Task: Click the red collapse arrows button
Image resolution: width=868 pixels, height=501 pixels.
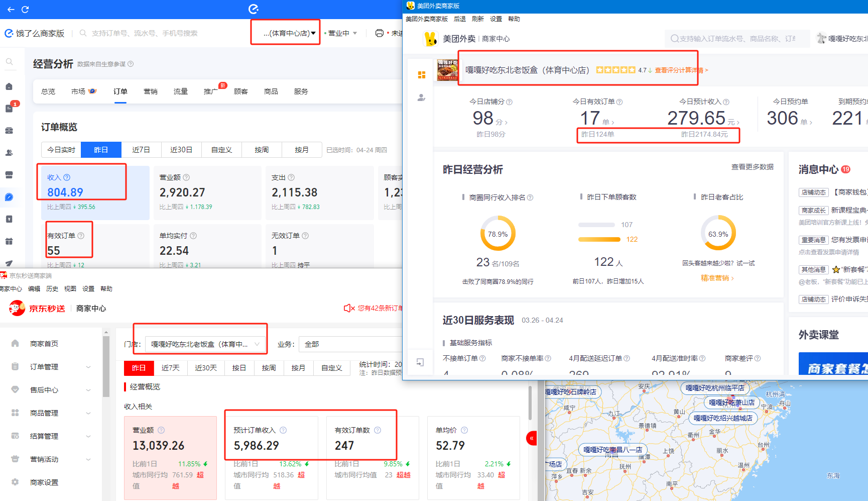Action: point(531,439)
